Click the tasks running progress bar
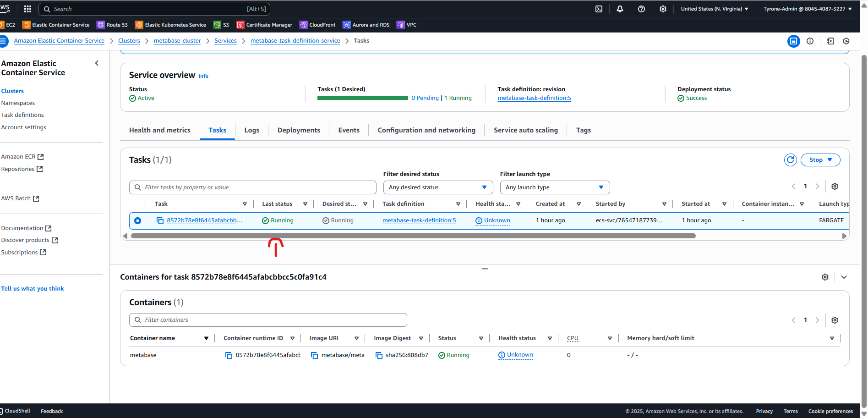Viewport: 868px width, 418px height. coord(362,98)
